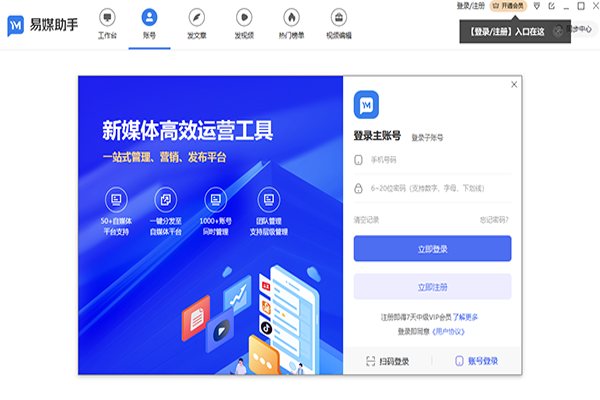Open the 热门榜单 hot rankings page
This screenshot has width=600, height=400.
[292, 24]
